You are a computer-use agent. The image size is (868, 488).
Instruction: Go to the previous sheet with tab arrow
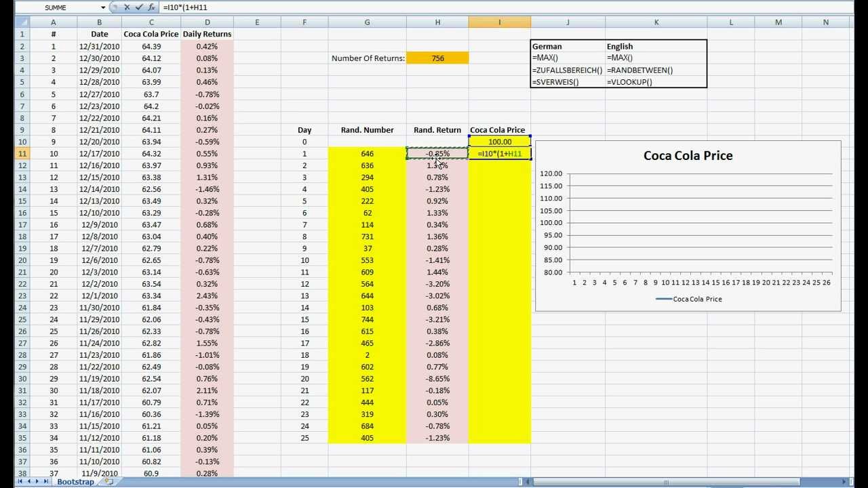click(x=28, y=482)
